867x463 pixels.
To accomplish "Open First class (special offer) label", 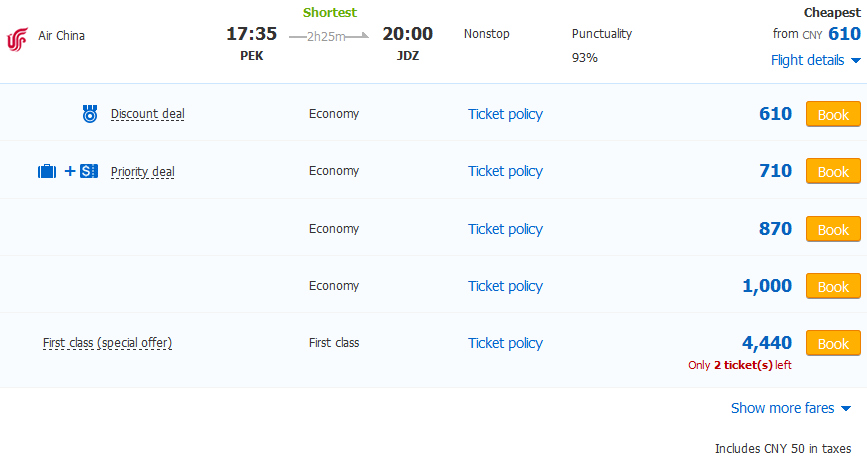I will [107, 343].
